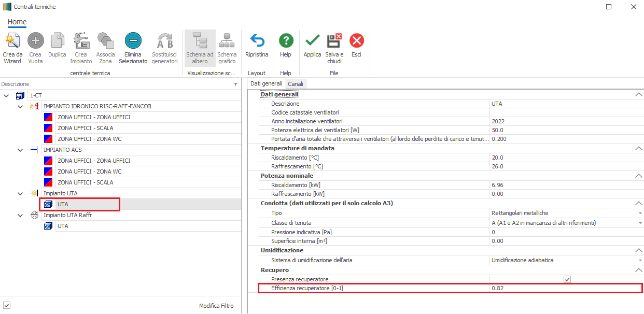The image size is (644, 314).
Task: Click the Modifica Filtro button
Action: point(216,306)
